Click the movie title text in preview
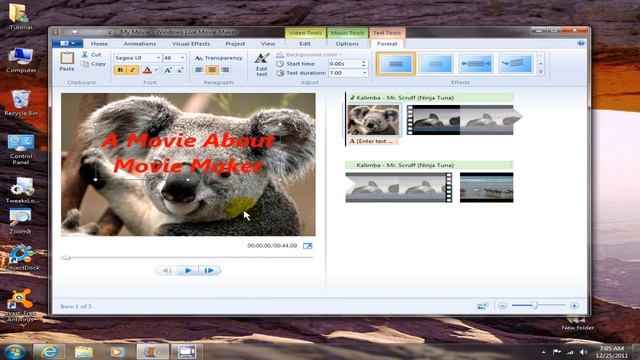The image size is (640, 360). click(x=188, y=153)
